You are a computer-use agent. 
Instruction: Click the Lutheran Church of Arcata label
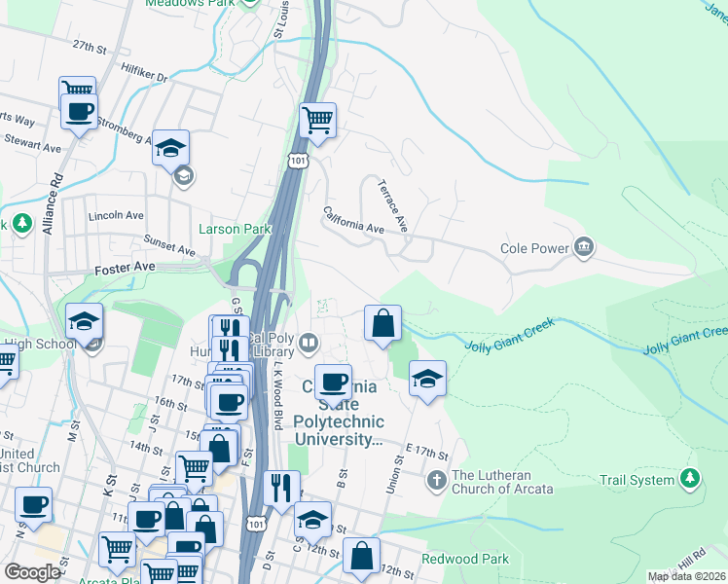tap(502, 482)
